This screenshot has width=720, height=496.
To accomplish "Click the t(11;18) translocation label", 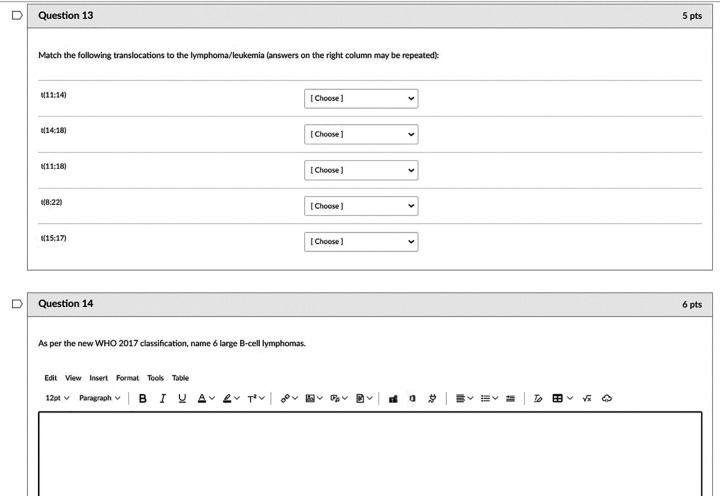I will [54, 166].
